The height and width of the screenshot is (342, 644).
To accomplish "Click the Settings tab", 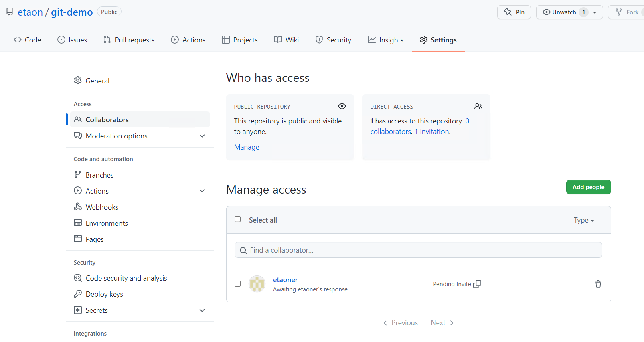I will (x=438, y=40).
